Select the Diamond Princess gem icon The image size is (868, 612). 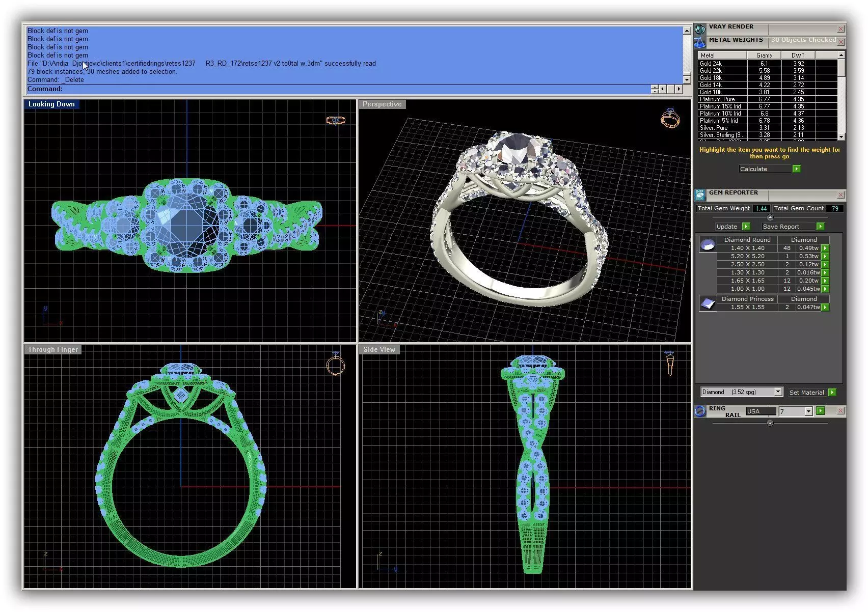[708, 303]
